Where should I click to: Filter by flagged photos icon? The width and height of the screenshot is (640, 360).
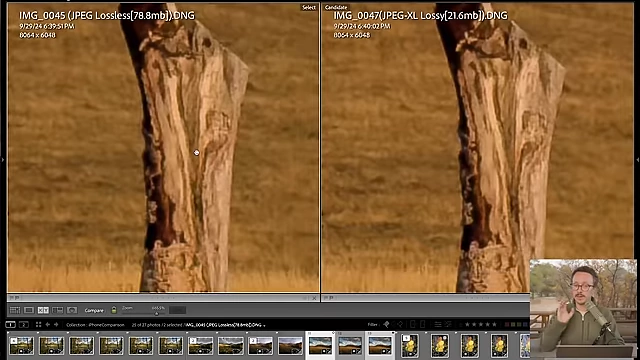pyautogui.click(x=387, y=324)
